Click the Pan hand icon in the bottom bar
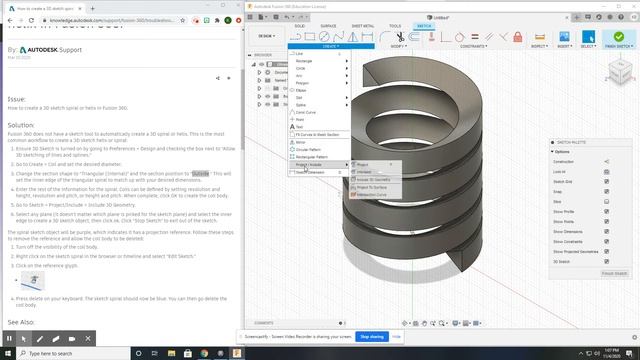 (424, 323)
